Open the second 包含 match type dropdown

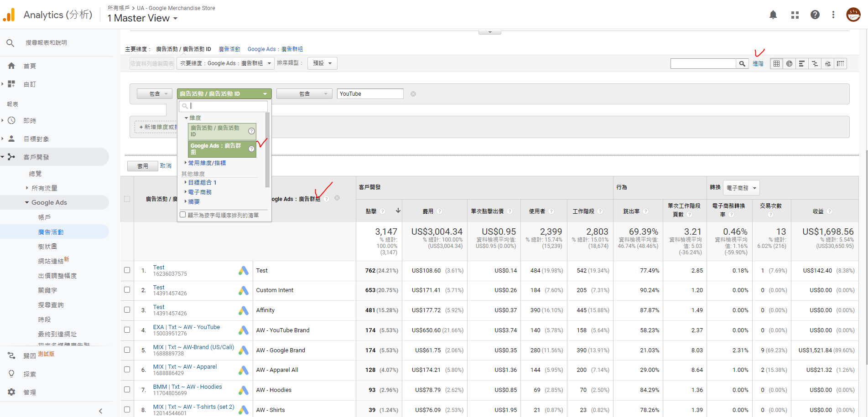tap(304, 94)
